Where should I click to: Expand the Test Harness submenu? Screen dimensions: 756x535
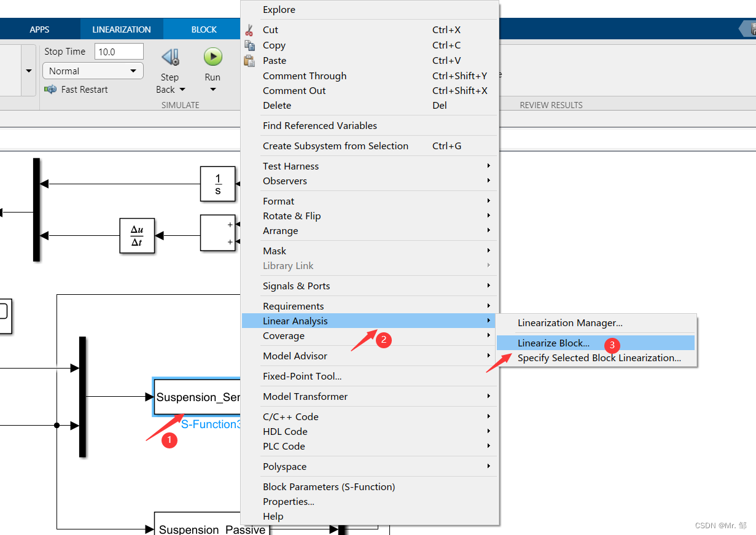(370, 166)
